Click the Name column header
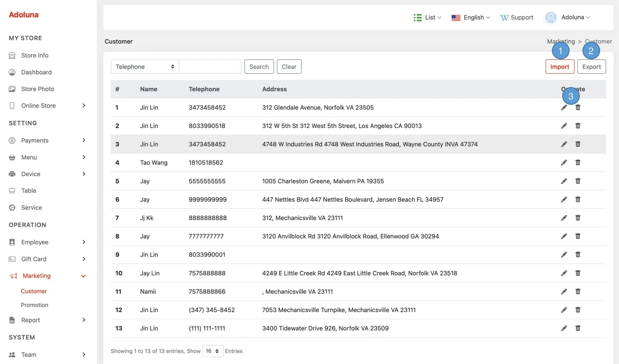Image resolution: width=619 pixels, height=364 pixels. (x=149, y=89)
